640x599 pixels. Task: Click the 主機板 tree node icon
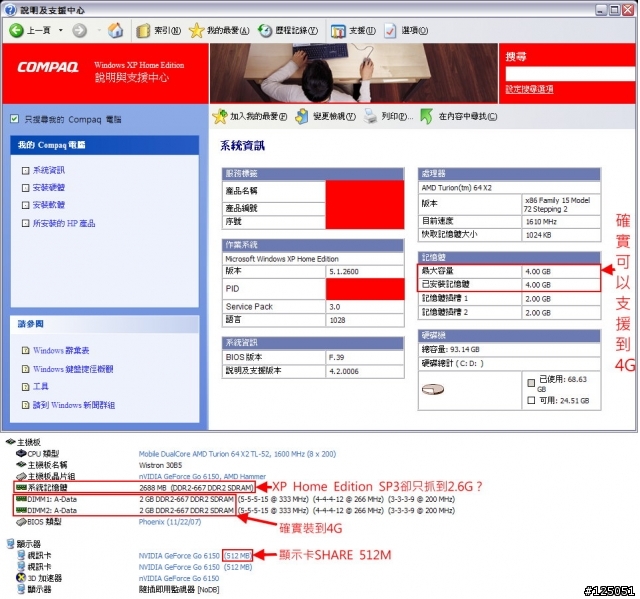[11, 442]
